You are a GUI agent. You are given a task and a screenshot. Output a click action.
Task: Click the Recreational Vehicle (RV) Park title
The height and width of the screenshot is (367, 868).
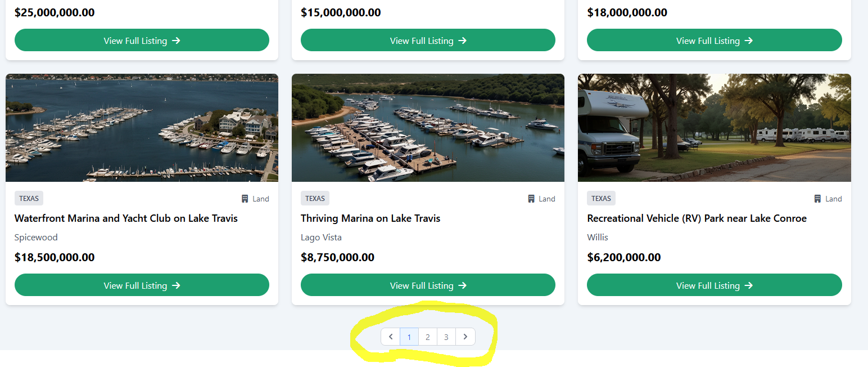697,218
